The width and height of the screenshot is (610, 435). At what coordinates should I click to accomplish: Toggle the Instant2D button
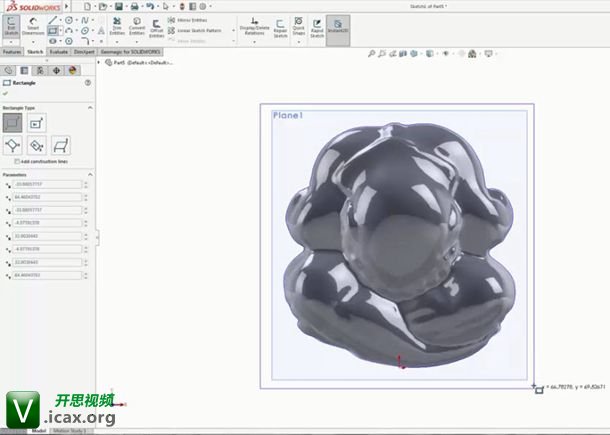pos(338,27)
